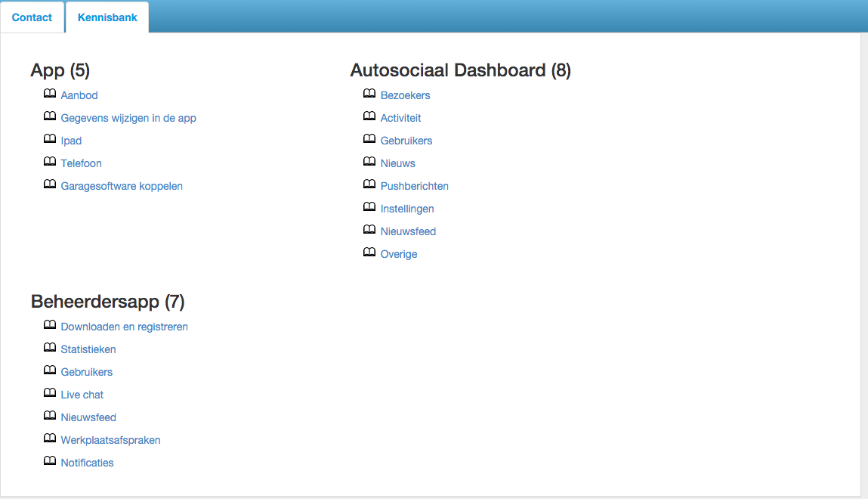Switch to the Kennisbank tab

[107, 17]
